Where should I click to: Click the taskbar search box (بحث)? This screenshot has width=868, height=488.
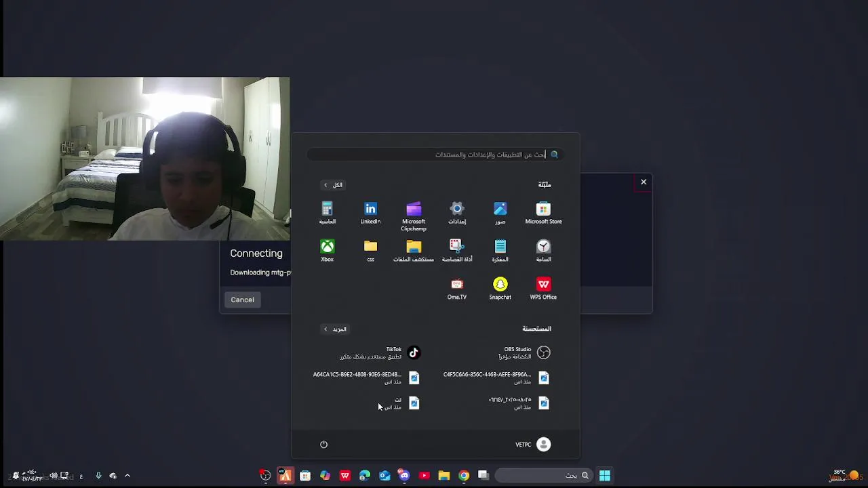[542, 476]
